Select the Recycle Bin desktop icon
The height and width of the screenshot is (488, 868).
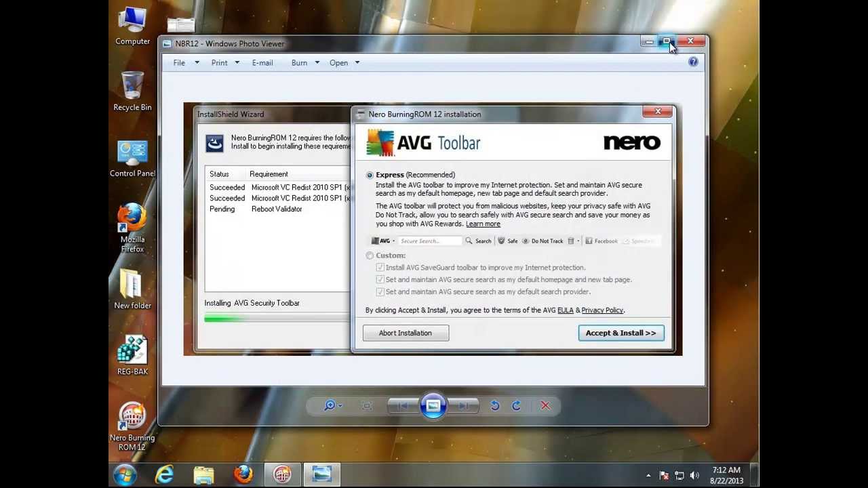click(132, 91)
